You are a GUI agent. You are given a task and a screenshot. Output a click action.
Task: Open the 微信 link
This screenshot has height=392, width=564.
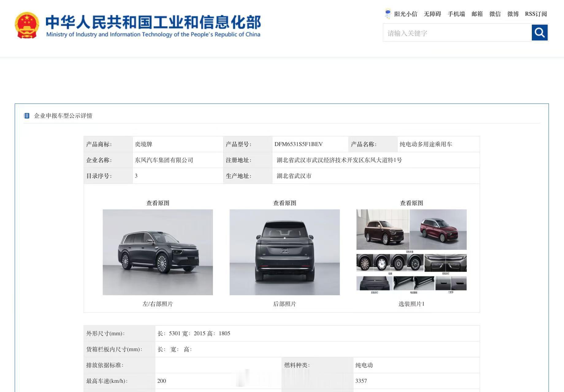point(495,14)
